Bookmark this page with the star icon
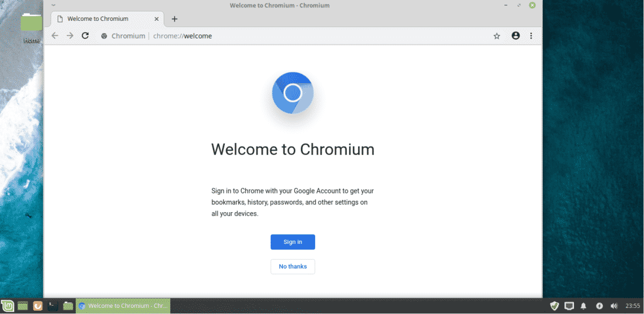The width and height of the screenshot is (644, 314). coord(497,36)
